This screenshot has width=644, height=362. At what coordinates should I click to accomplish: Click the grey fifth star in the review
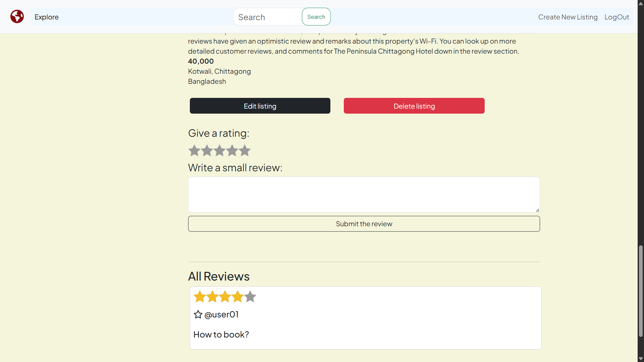click(250, 297)
